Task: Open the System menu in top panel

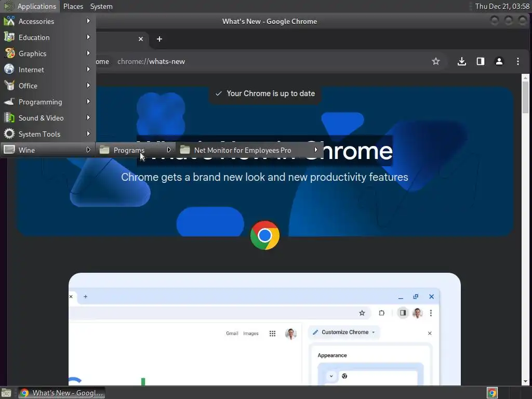Action: point(101,6)
